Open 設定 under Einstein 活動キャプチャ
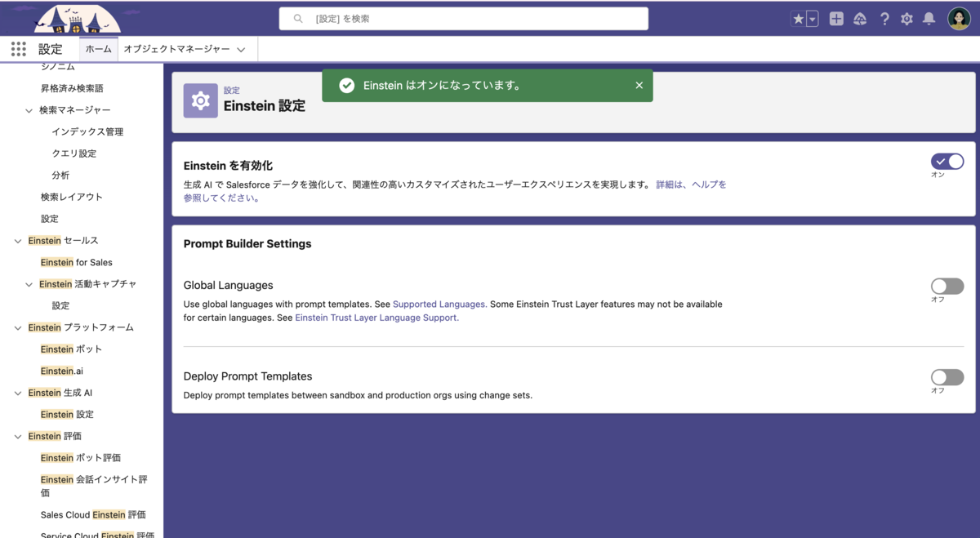The width and height of the screenshot is (980, 538). [60, 305]
